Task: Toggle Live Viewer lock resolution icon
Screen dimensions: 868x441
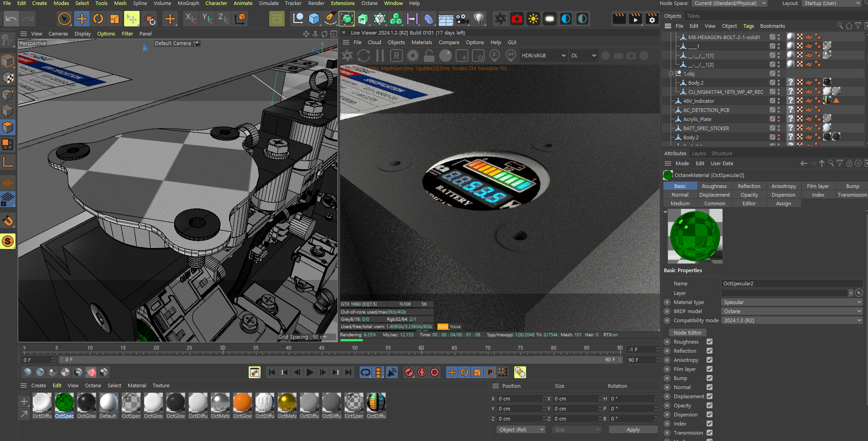Action: pyautogui.click(x=429, y=56)
